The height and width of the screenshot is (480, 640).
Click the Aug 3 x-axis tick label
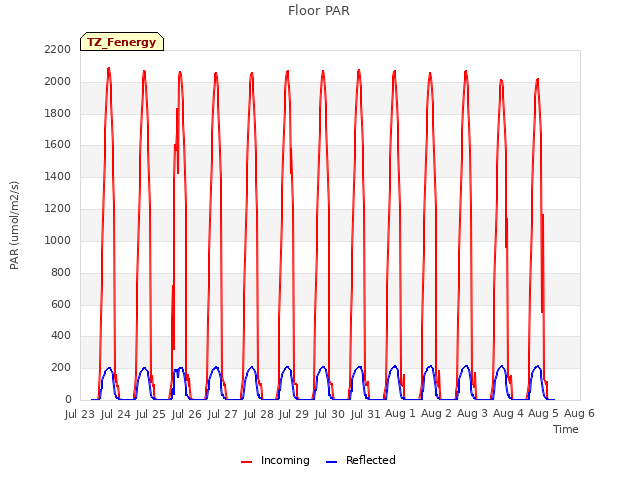[472, 414]
